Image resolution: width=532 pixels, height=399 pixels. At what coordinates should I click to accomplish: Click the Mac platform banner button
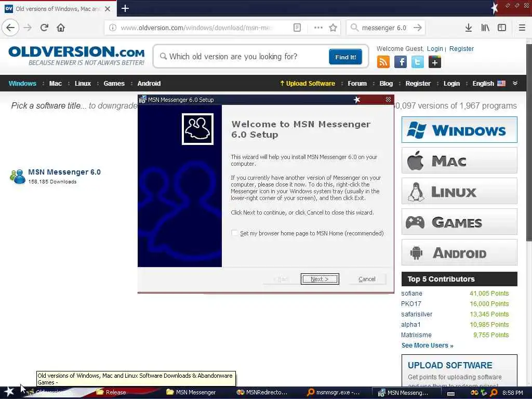coord(459,161)
